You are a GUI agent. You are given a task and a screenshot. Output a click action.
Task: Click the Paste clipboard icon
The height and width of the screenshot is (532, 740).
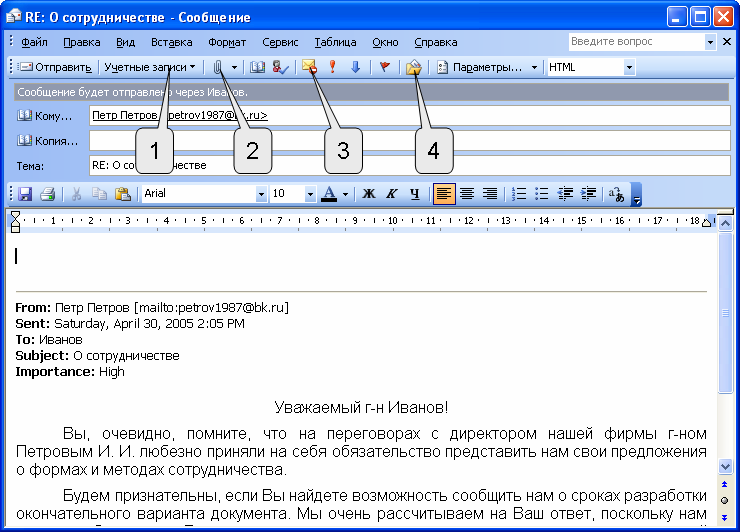point(123,194)
